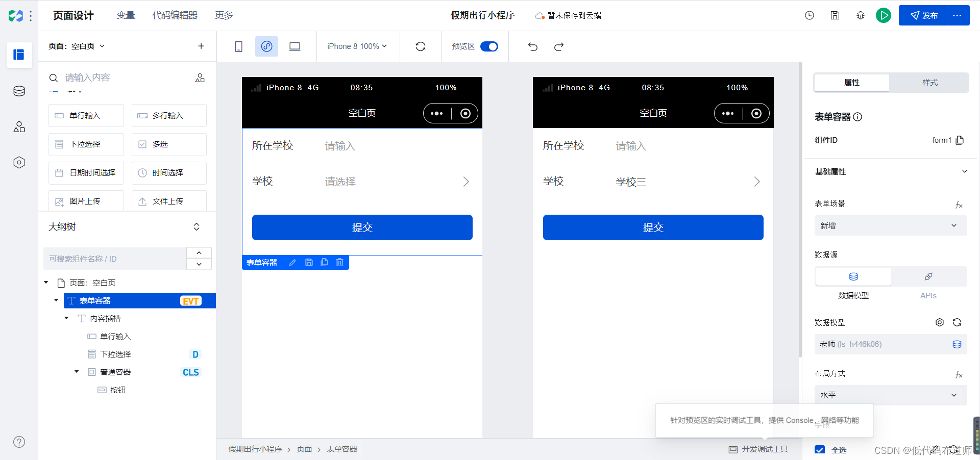The image size is (980, 460).
Task: Switch to mobile phone device view
Action: click(238, 46)
